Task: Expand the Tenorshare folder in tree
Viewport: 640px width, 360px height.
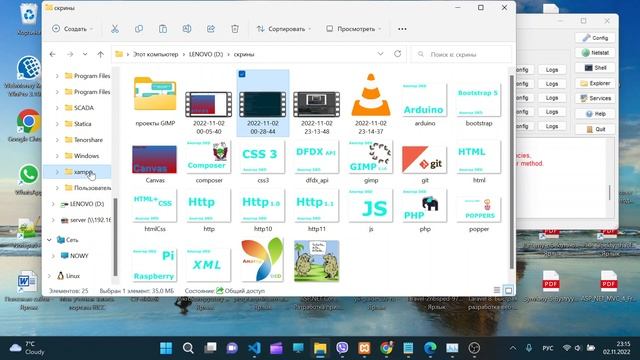Action: click(x=57, y=140)
